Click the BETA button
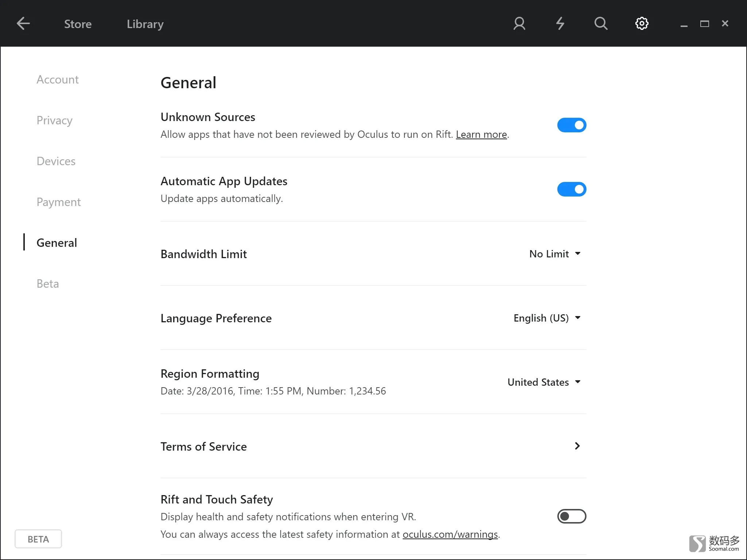 pyautogui.click(x=38, y=539)
